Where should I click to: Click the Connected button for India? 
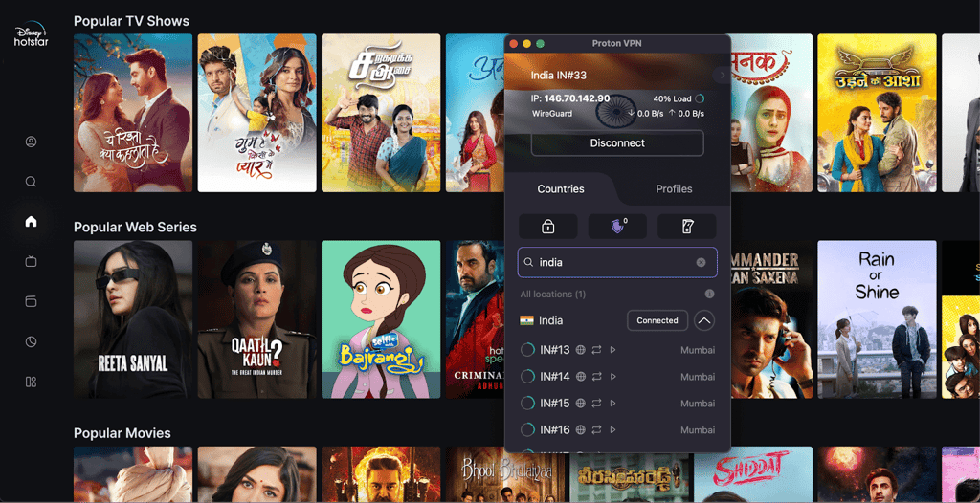point(657,320)
